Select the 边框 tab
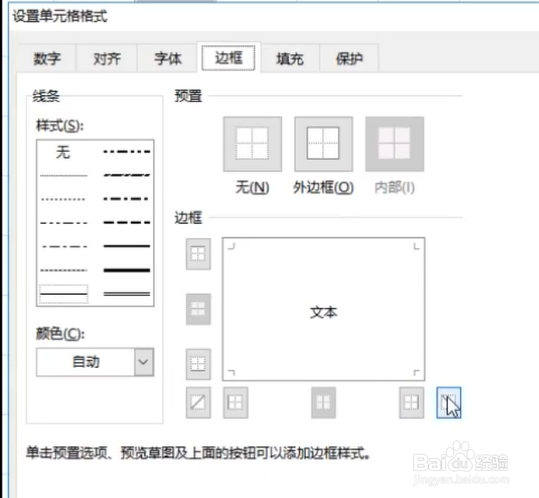The height and width of the screenshot is (498, 539). click(229, 57)
